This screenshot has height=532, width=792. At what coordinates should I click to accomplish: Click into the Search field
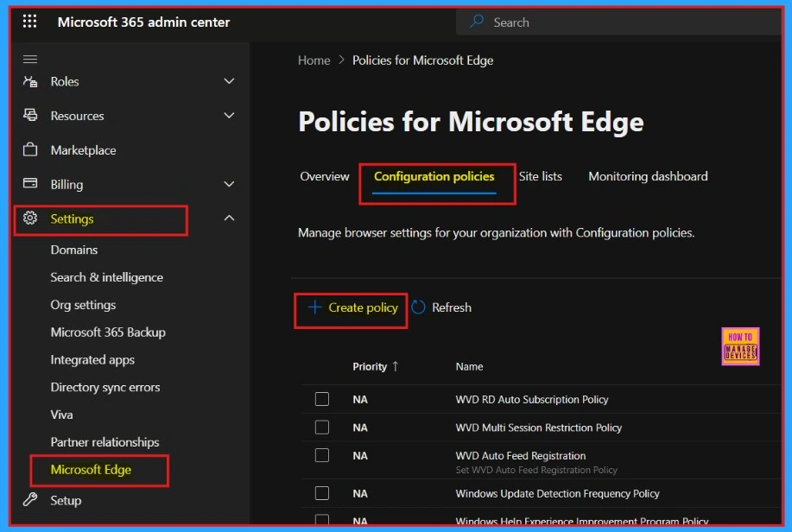618,22
